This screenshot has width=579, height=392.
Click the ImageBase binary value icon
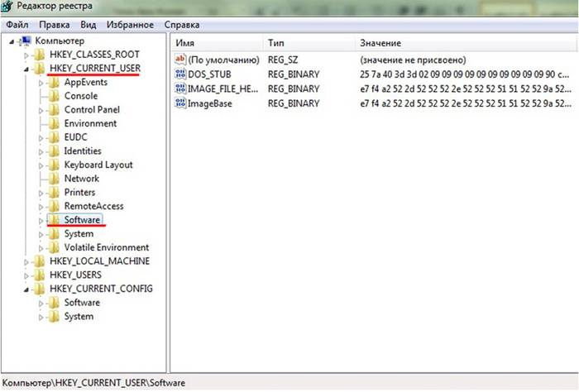[180, 103]
